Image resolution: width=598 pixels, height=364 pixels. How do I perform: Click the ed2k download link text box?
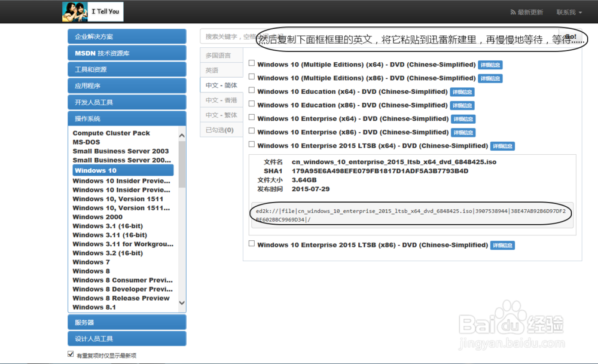point(412,215)
